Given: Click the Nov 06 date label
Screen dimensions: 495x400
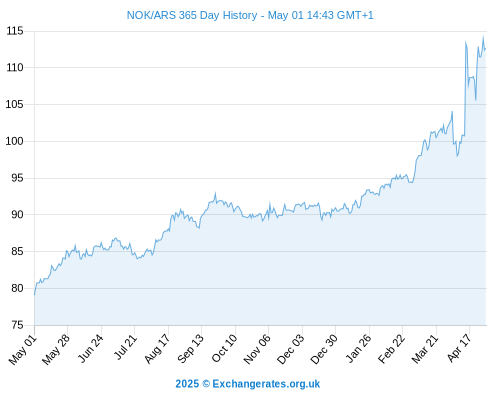Looking at the screenshot, I should coord(256,350).
